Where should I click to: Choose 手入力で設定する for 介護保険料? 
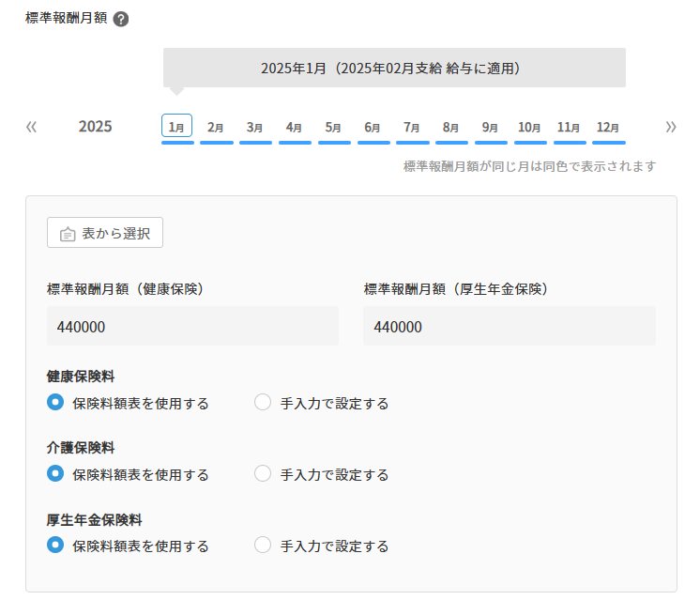tap(263, 474)
